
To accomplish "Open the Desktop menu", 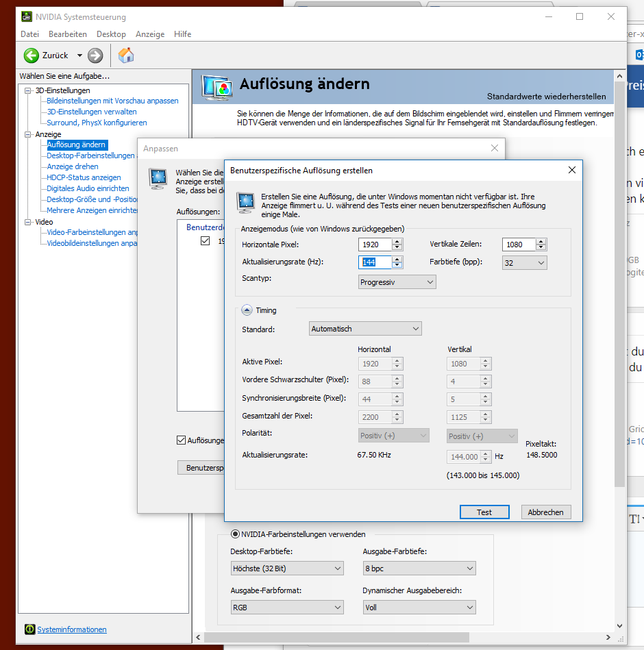I will [x=111, y=34].
